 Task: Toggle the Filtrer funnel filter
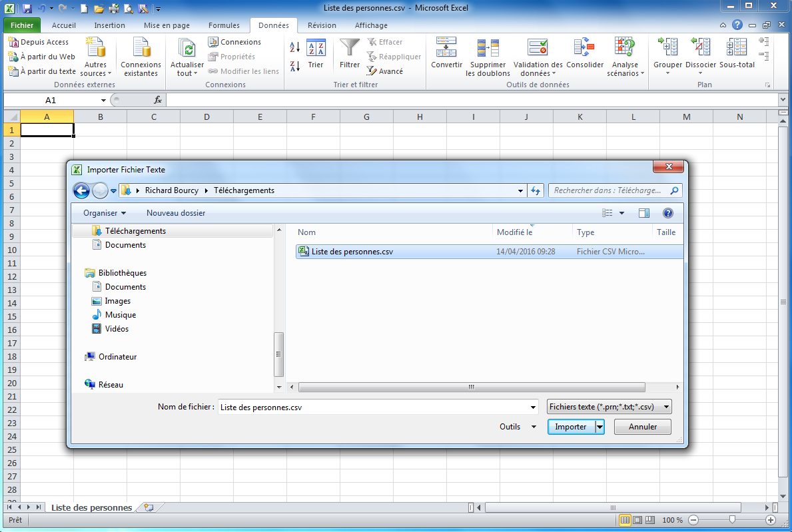350,53
